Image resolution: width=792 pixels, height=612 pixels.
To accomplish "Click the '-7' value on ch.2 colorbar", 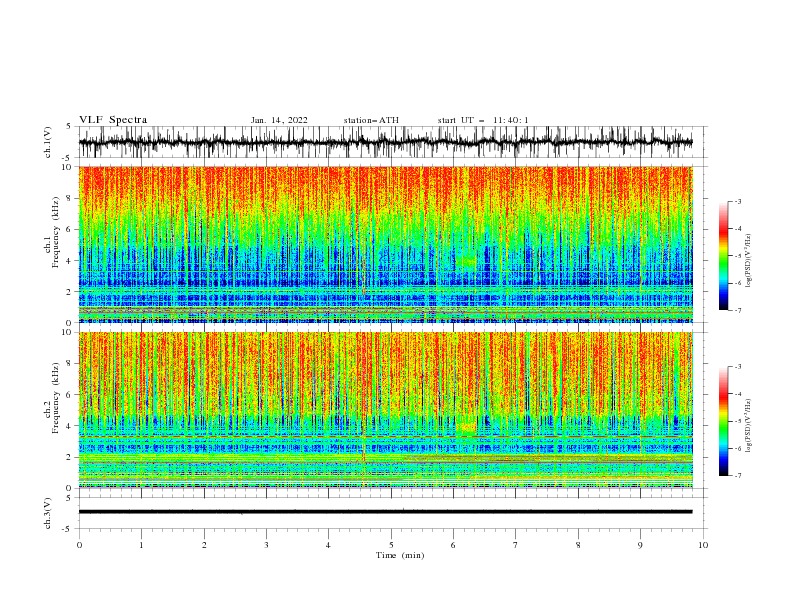I will 737,476.
